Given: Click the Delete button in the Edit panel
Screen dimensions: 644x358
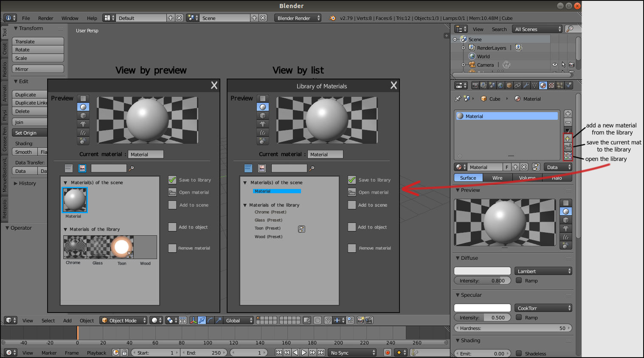Looking at the screenshot, I should point(30,111).
